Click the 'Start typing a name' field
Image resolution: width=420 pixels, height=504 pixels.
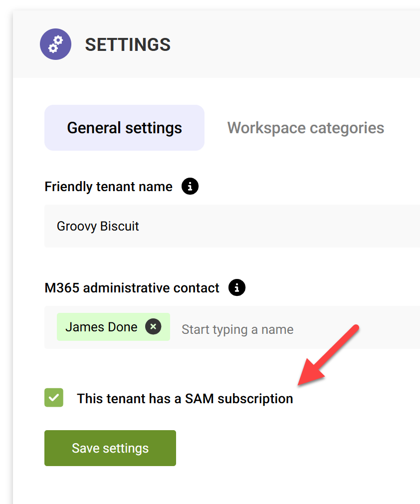[x=237, y=329]
